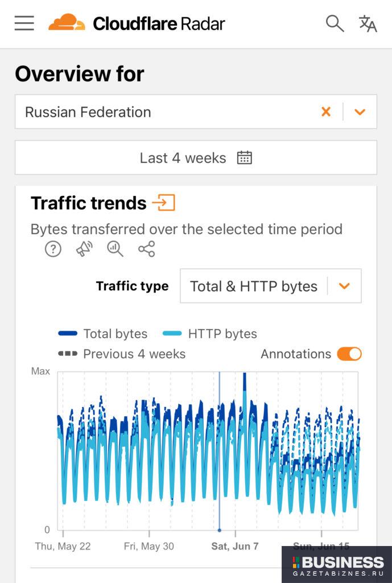This screenshot has height=583, width=392.
Task: Click the Cloudflare Radar logo
Action: tap(137, 23)
